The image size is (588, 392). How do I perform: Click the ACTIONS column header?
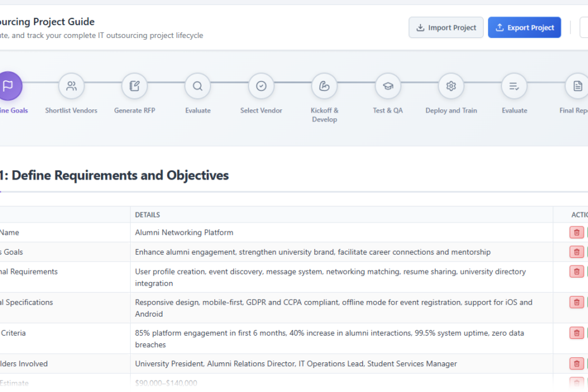[575, 214]
